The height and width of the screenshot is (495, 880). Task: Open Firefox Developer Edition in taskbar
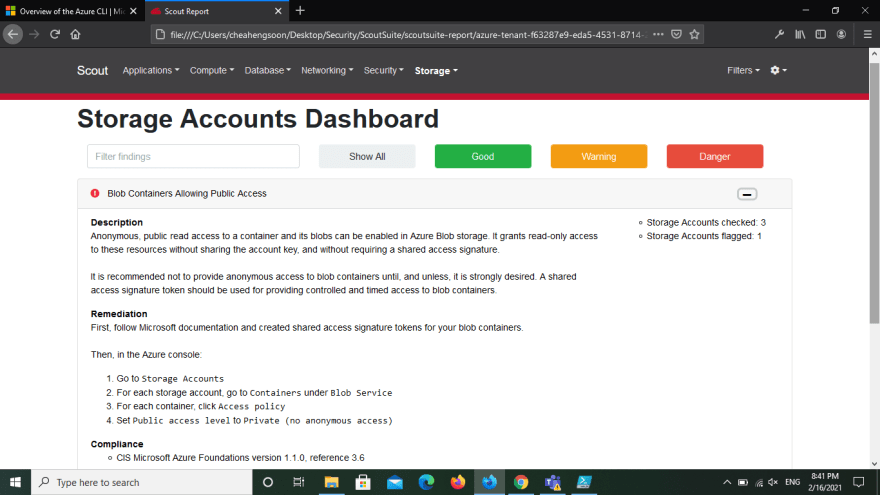489,482
